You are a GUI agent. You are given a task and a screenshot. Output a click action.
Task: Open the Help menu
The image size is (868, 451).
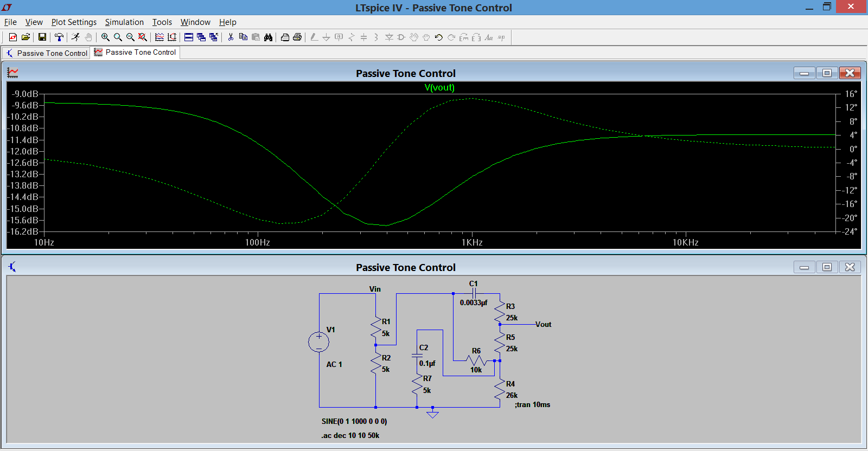228,22
